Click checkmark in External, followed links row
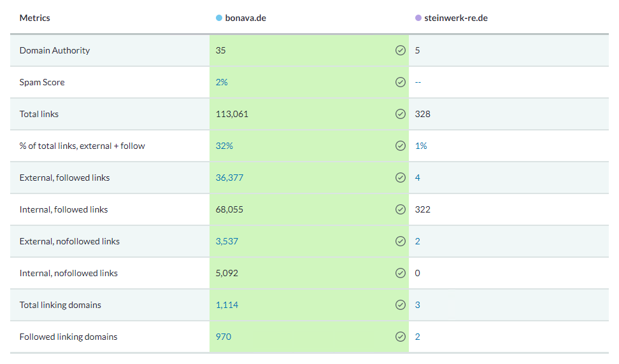 401,178
